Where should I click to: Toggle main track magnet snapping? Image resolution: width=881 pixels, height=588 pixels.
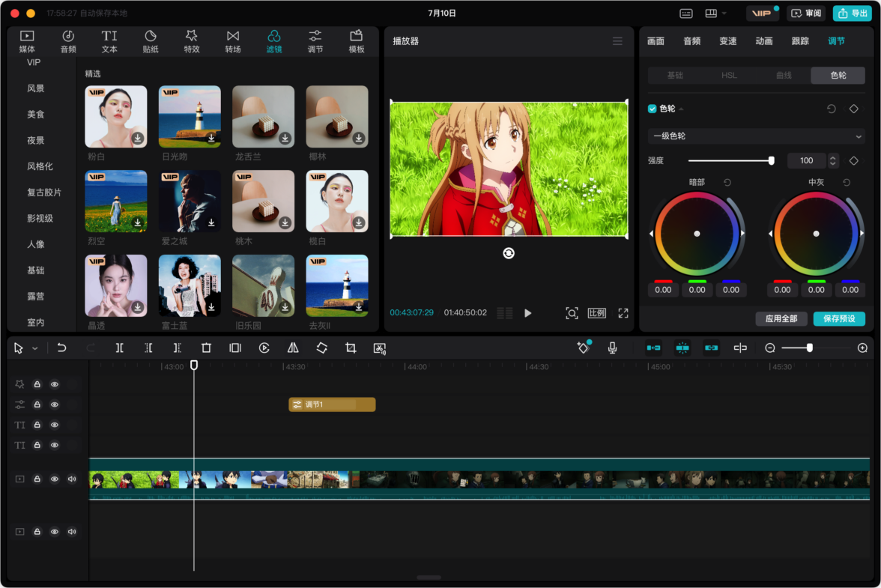point(653,348)
